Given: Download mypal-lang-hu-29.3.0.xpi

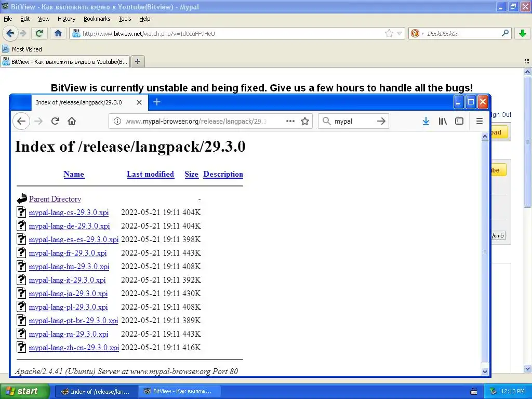Looking at the screenshot, I should (69, 267).
